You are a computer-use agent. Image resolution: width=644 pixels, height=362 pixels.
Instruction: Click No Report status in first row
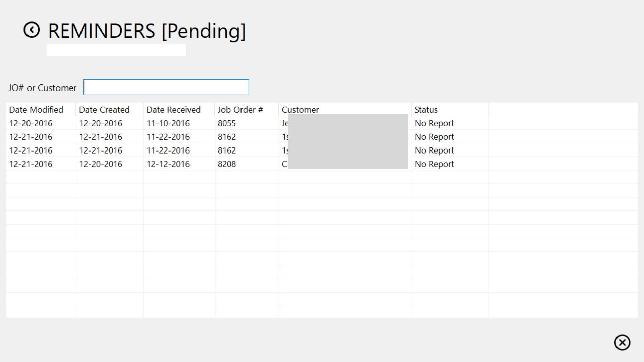tap(434, 123)
